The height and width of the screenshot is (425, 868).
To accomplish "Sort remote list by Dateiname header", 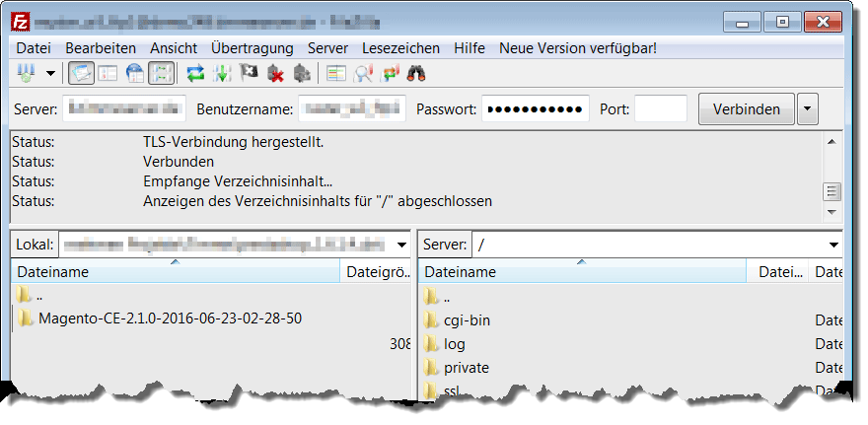I will tap(582, 272).
